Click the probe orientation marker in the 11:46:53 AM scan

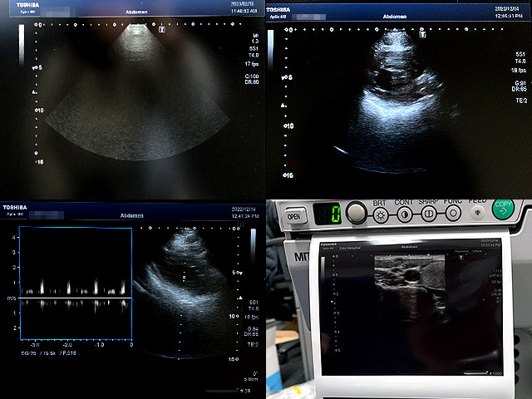162,30
